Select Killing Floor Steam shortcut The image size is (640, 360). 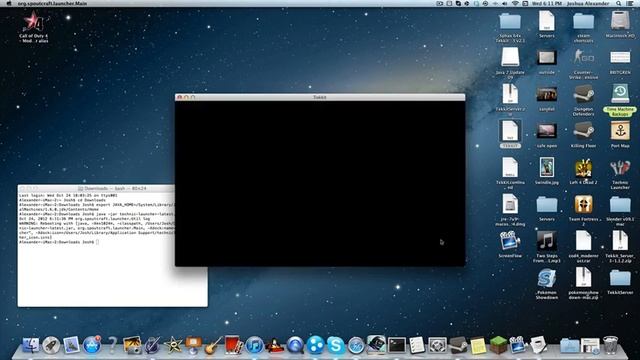tap(583, 135)
